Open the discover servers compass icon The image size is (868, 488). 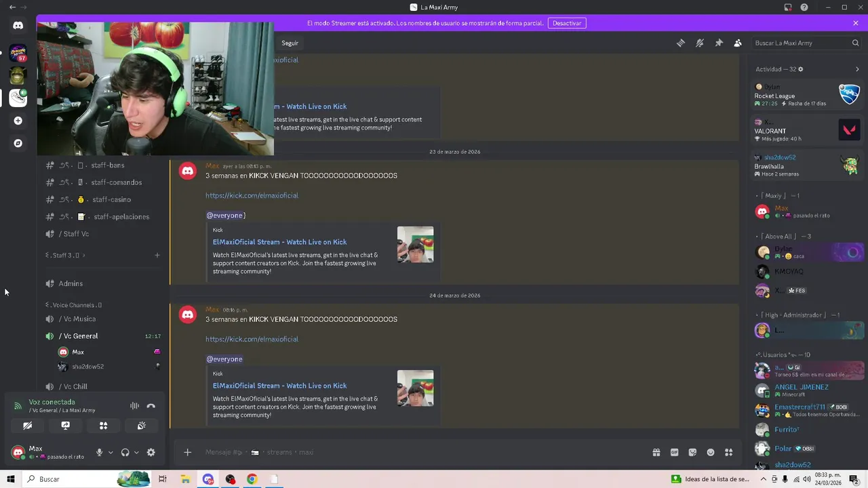tap(18, 144)
